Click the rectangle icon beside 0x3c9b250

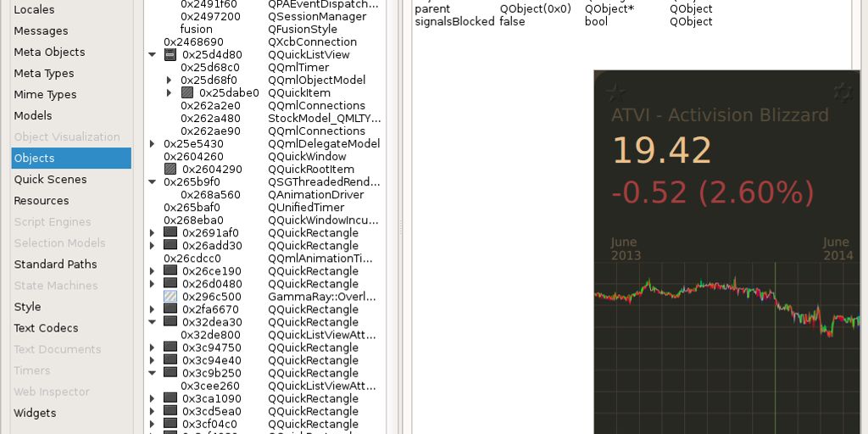click(x=170, y=372)
